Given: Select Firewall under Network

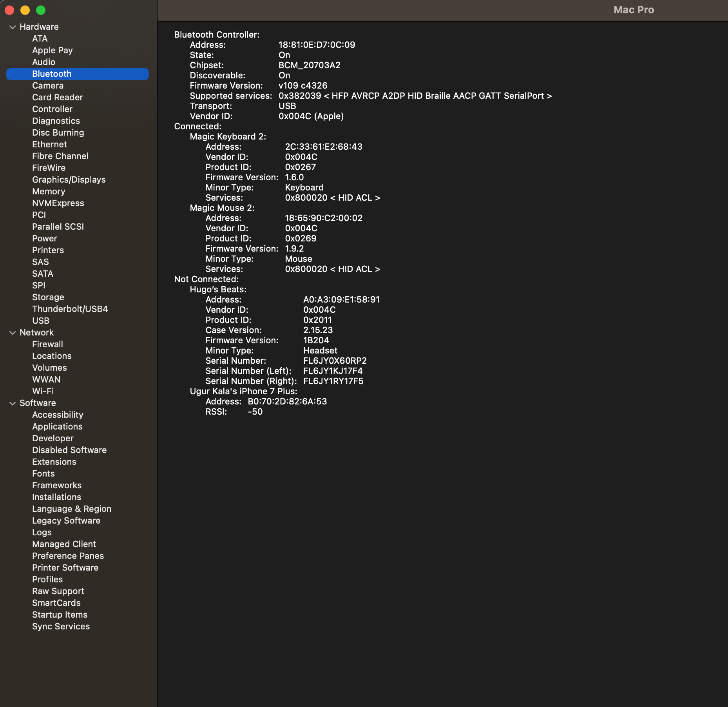Looking at the screenshot, I should [x=48, y=344].
